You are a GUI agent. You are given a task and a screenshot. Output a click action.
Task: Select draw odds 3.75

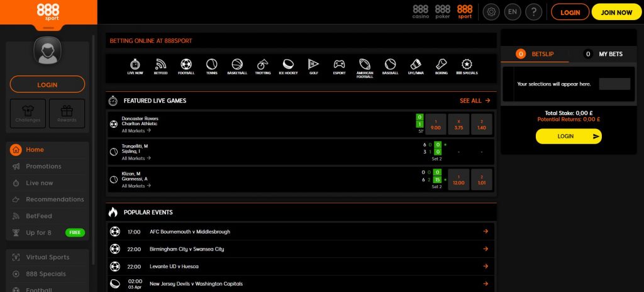(458, 124)
